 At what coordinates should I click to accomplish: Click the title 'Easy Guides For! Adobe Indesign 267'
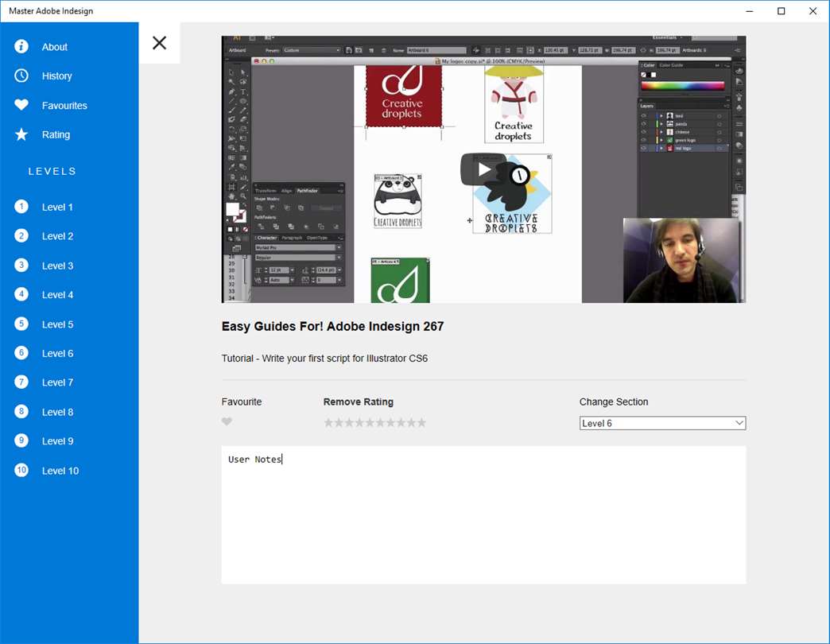332,327
